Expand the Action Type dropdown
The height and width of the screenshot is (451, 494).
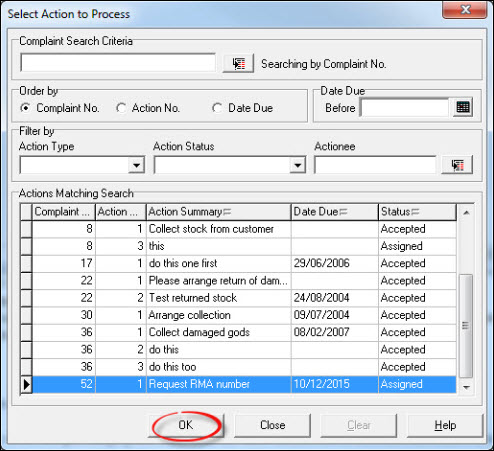[136, 165]
